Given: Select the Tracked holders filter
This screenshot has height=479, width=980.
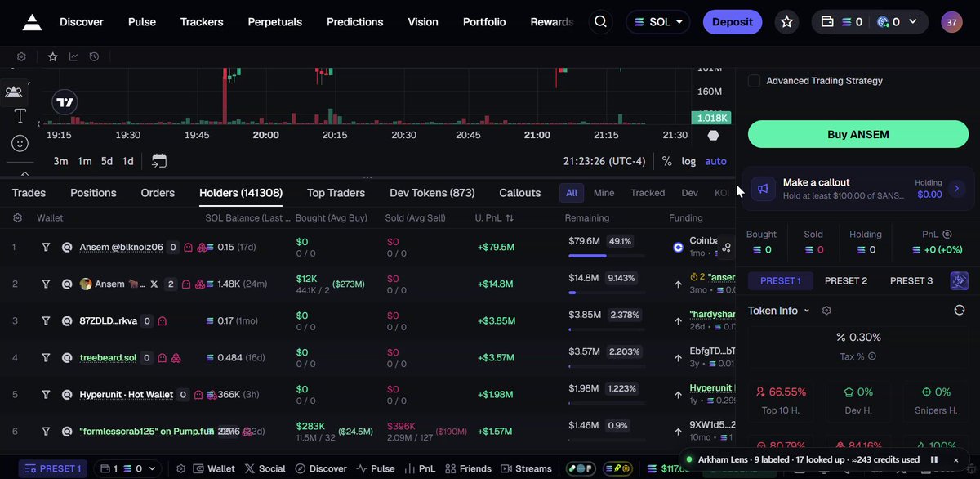Looking at the screenshot, I should [x=648, y=193].
